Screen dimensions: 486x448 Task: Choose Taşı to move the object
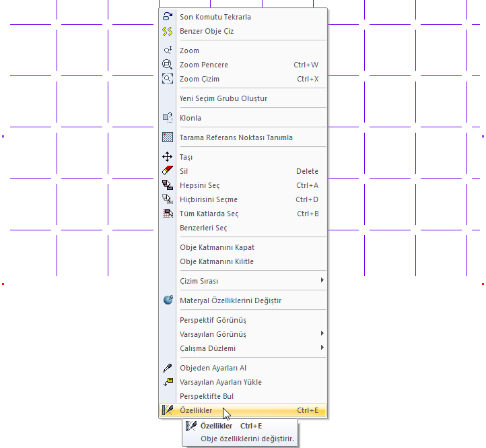pos(243,157)
